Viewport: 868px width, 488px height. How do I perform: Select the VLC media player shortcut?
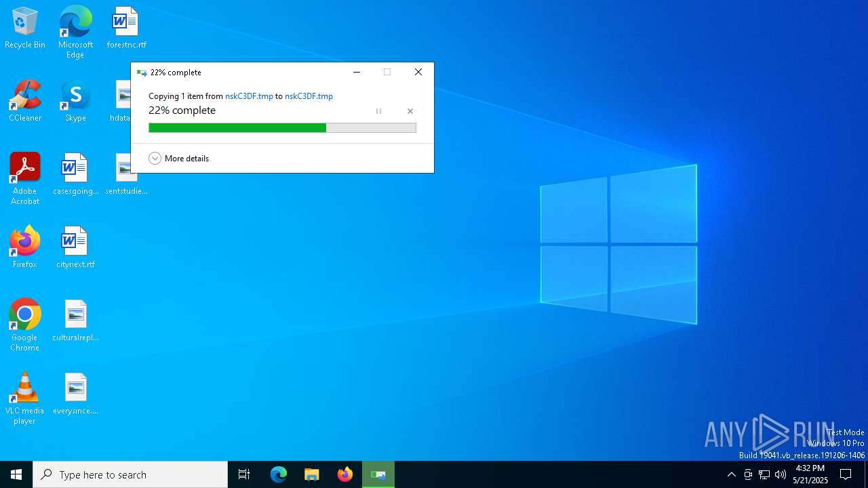(x=25, y=399)
